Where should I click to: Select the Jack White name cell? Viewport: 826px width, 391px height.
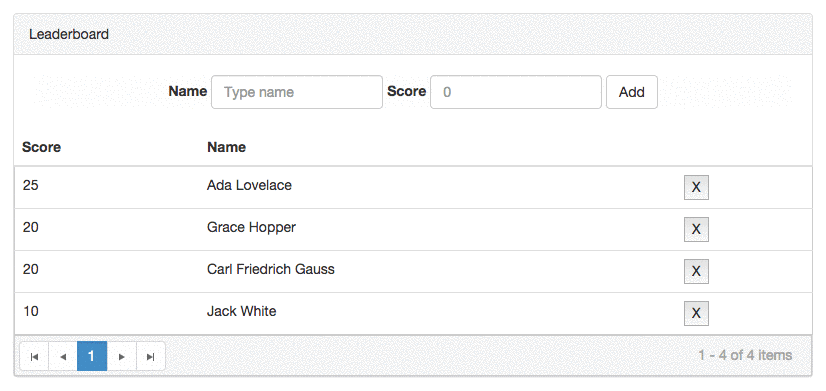241,311
